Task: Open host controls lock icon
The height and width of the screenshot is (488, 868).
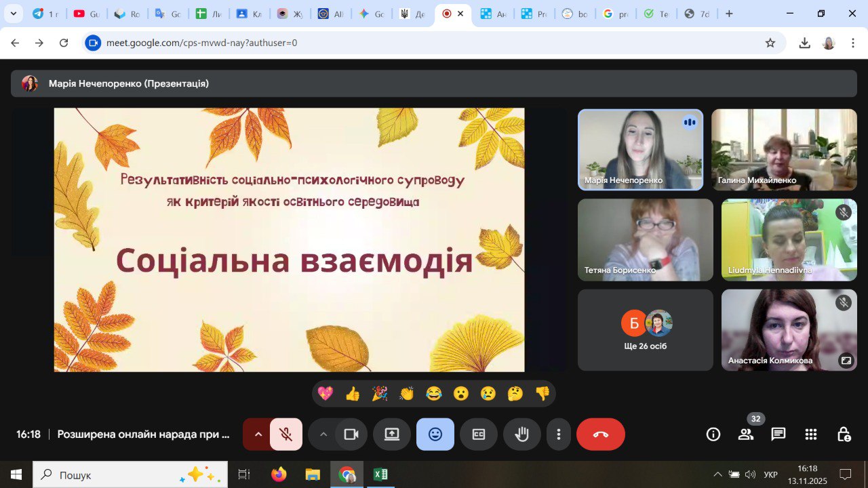Action: point(843,434)
